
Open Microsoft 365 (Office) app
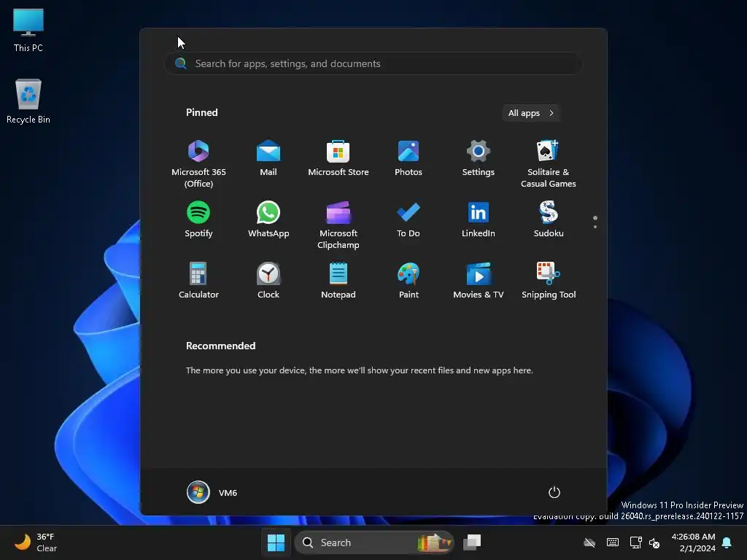tap(198, 164)
